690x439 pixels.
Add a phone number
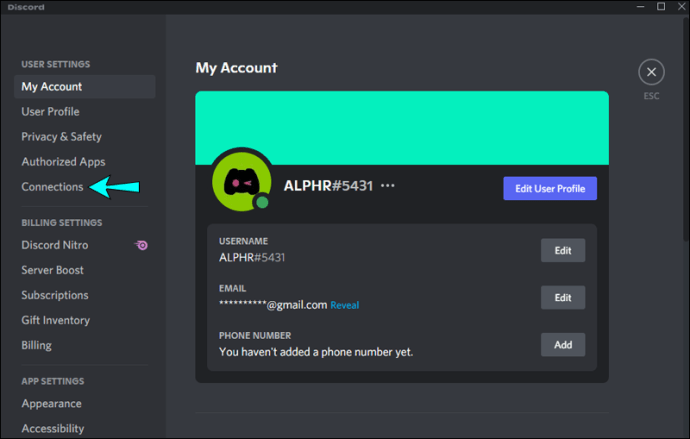coord(563,344)
